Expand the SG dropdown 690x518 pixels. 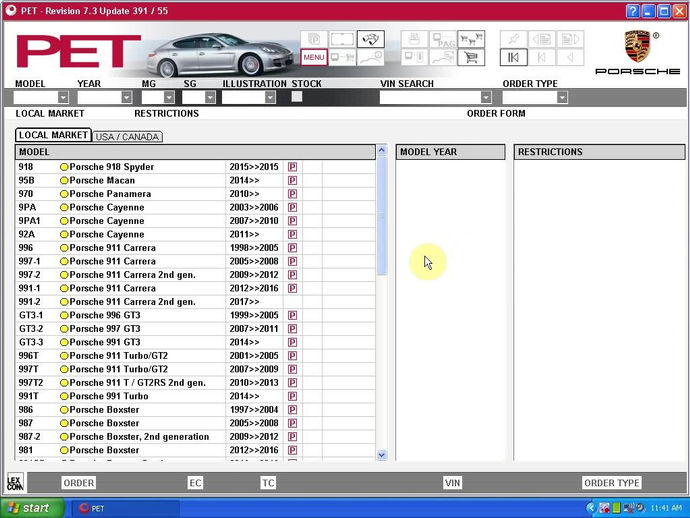(210, 97)
